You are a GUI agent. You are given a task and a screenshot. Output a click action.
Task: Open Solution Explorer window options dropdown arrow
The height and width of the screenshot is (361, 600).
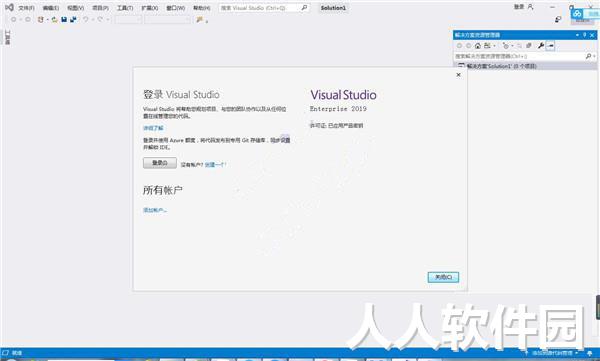coord(577,35)
